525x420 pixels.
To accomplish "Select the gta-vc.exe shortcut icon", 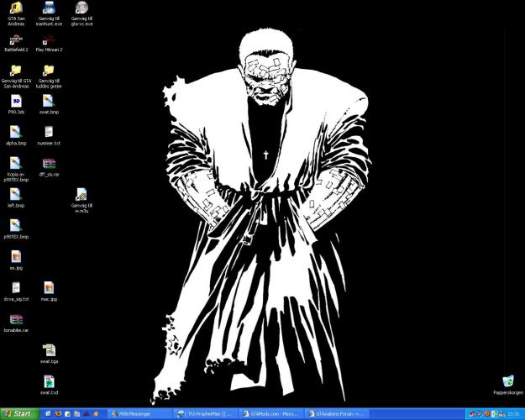I will [81, 9].
